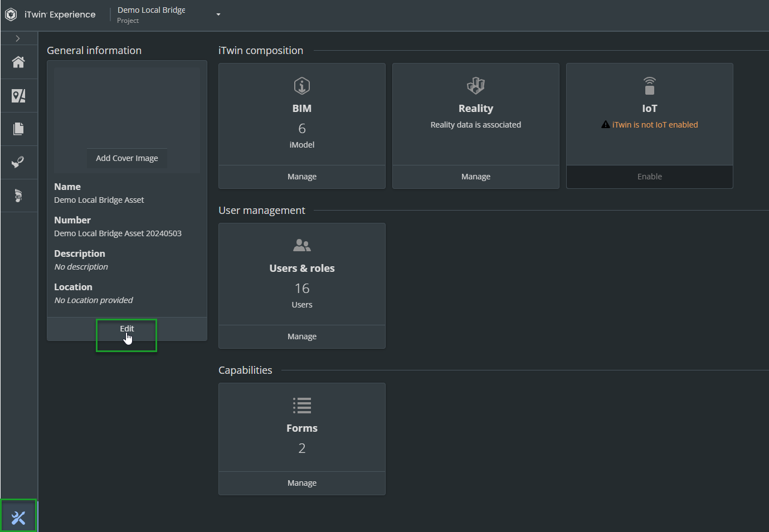The image size is (769, 532).
Task: Click 'Reality data is associated' text
Action: (476, 125)
